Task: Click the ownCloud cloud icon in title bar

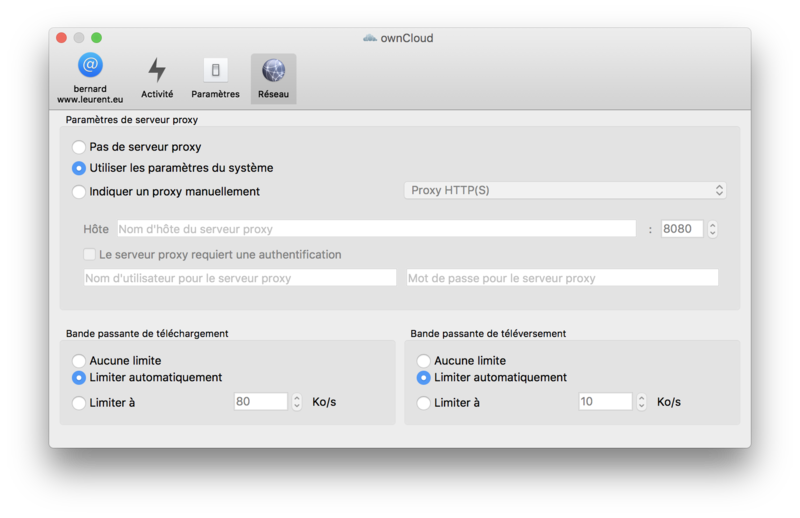Action: [370, 38]
